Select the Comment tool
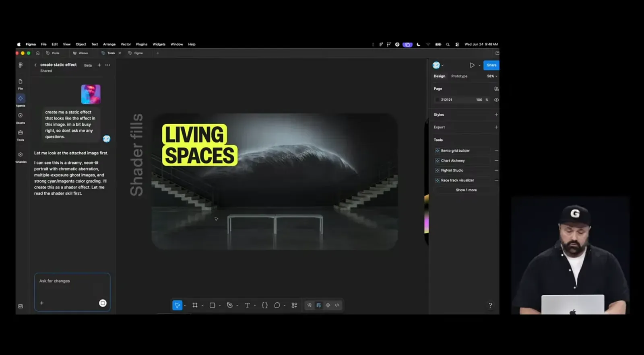This screenshot has width=644, height=355. pos(277,305)
